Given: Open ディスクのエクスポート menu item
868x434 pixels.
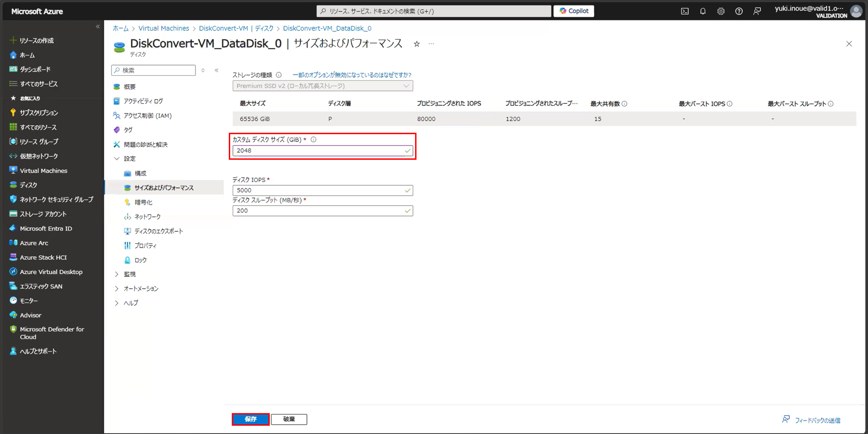Looking at the screenshot, I should pyautogui.click(x=153, y=231).
